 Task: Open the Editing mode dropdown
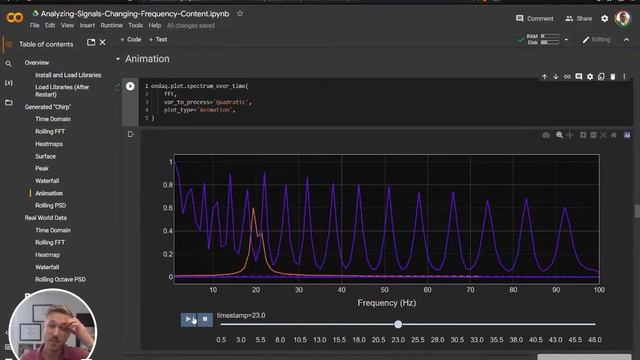[x=596, y=40]
